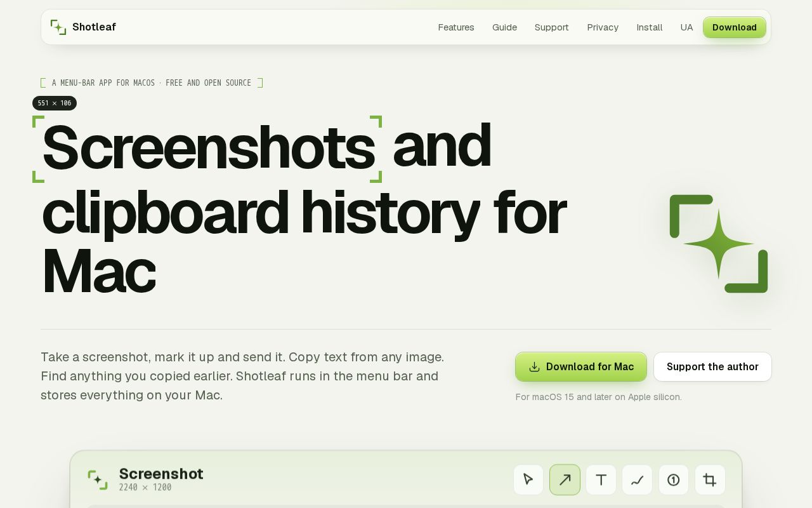Select the numbered step marker tool

coord(674,480)
